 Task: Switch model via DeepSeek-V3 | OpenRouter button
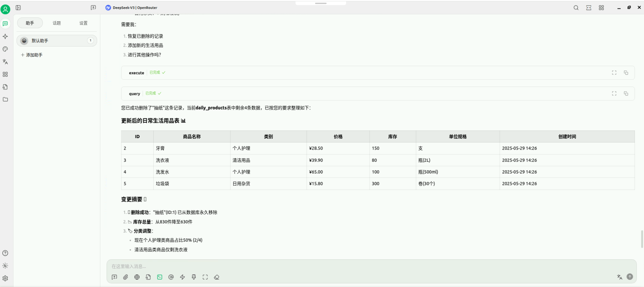[131, 8]
